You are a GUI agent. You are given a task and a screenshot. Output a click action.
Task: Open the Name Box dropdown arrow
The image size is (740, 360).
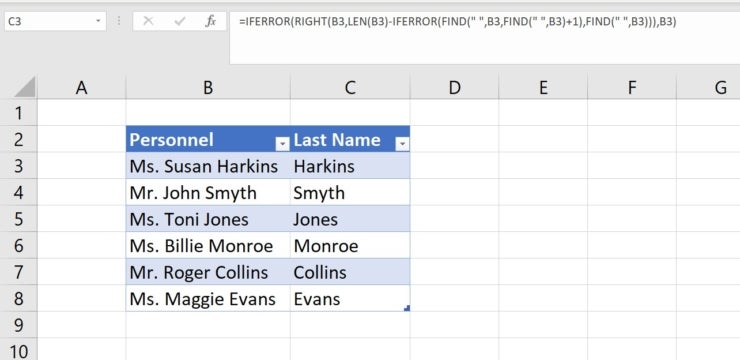[98, 21]
